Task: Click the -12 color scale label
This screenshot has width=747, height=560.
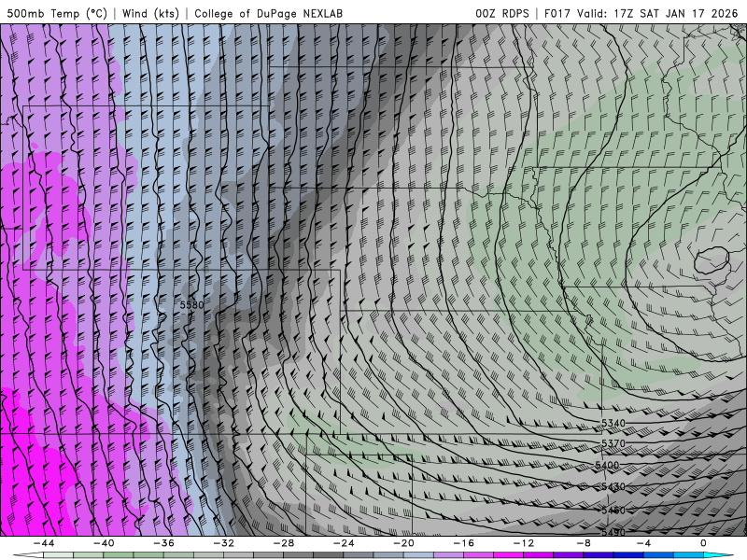Action: click(524, 543)
